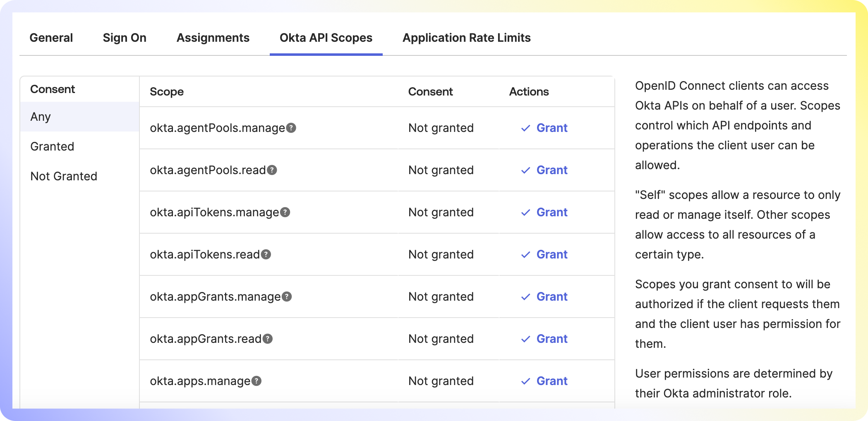
Task: Open help icon beside okta.appGrants.read
Action: 268,339
